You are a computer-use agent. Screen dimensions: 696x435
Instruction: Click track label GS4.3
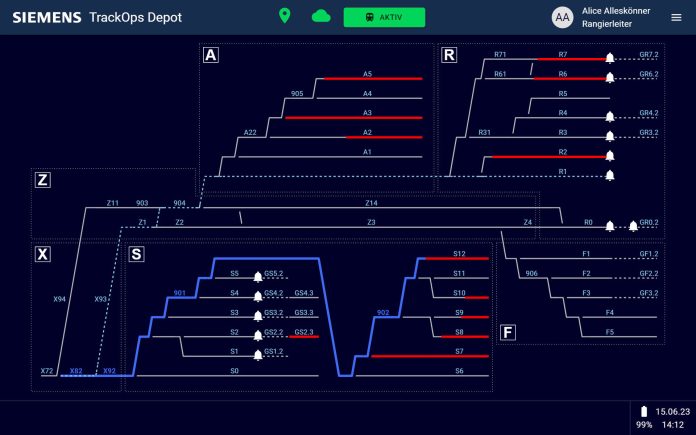tap(304, 293)
